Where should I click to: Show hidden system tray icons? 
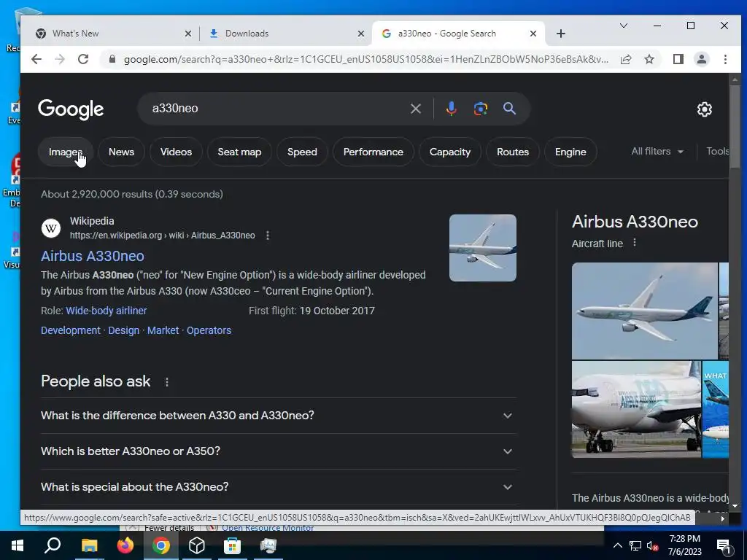pyautogui.click(x=617, y=545)
